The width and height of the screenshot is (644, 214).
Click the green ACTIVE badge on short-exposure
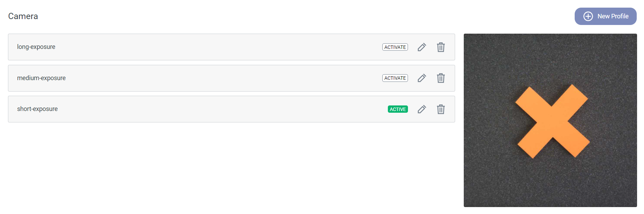(398, 109)
